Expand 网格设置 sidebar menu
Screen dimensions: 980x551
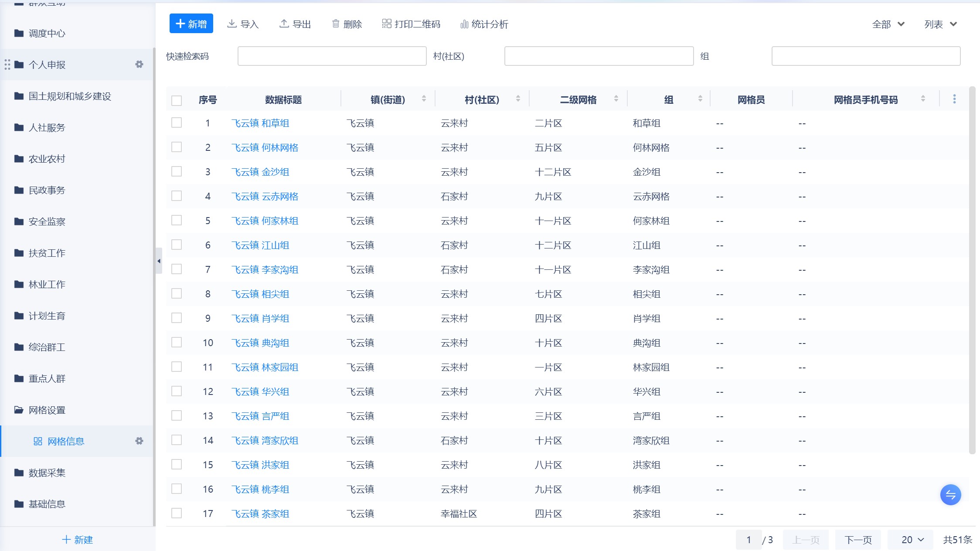[77, 410]
